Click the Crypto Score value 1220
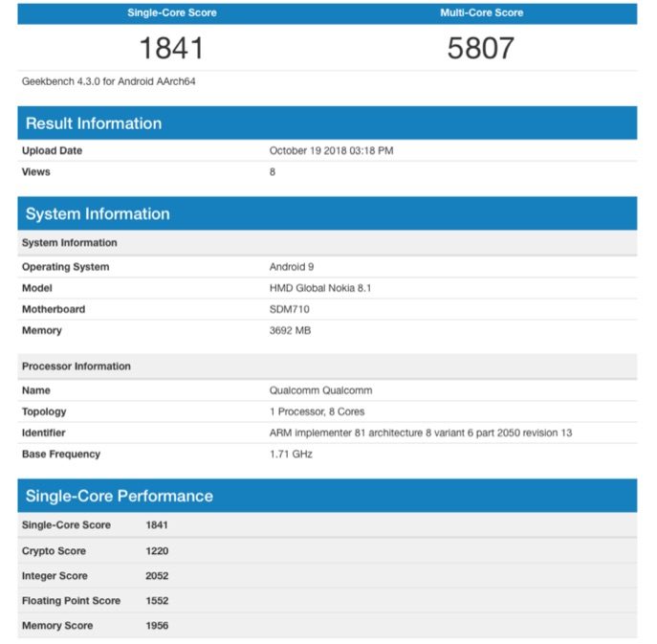 point(157,551)
